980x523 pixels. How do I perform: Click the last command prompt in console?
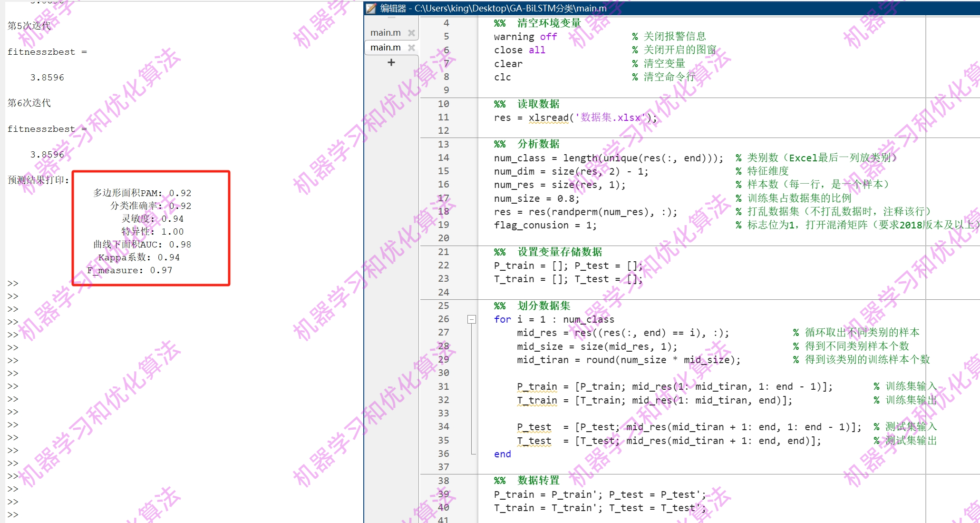coord(13,514)
